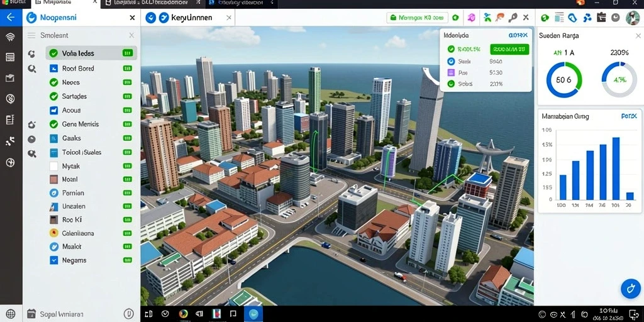Open the Porzx dropdown in chart panel

pyautogui.click(x=629, y=116)
